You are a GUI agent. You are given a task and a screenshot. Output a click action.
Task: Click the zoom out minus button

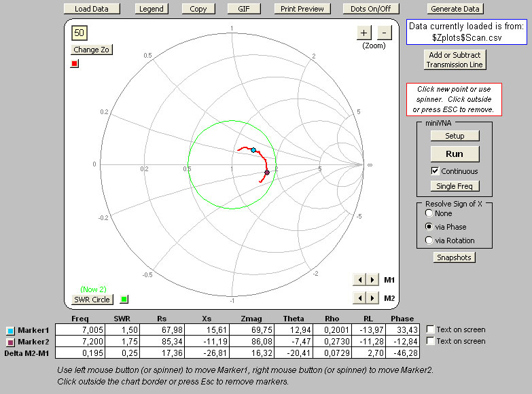(x=384, y=33)
